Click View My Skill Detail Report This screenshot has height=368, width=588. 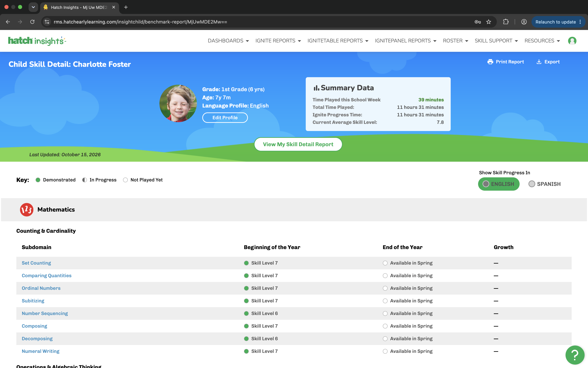tap(298, 144)
